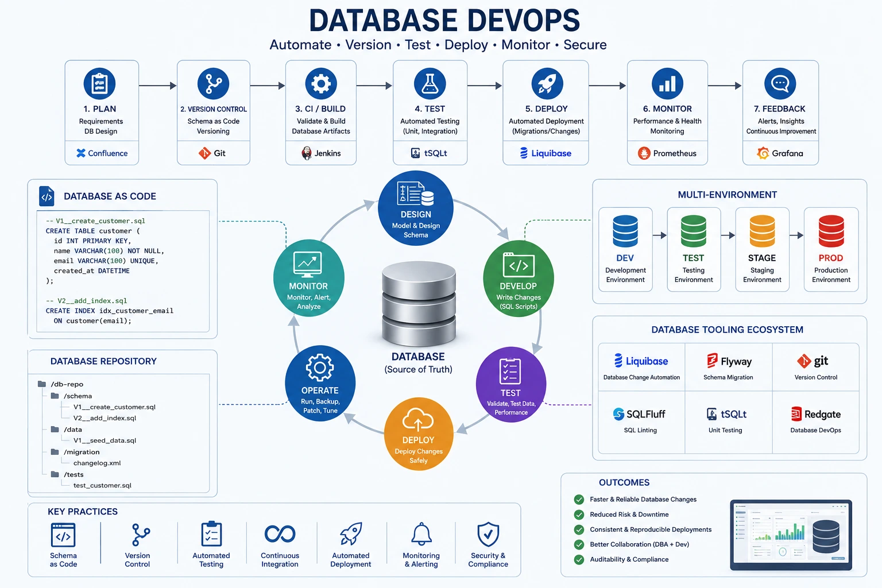882x588 pixels.
Task: Click the Deploy rocket icon in step 5
Action: point(547,84)
